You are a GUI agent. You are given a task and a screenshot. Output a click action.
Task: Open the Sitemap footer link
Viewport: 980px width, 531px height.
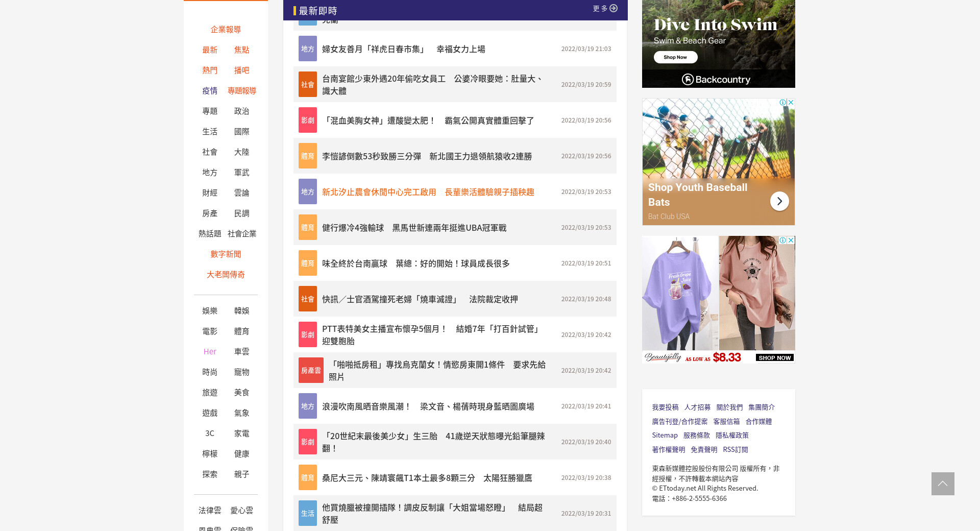pyautogui.click(x=665, y=436)
